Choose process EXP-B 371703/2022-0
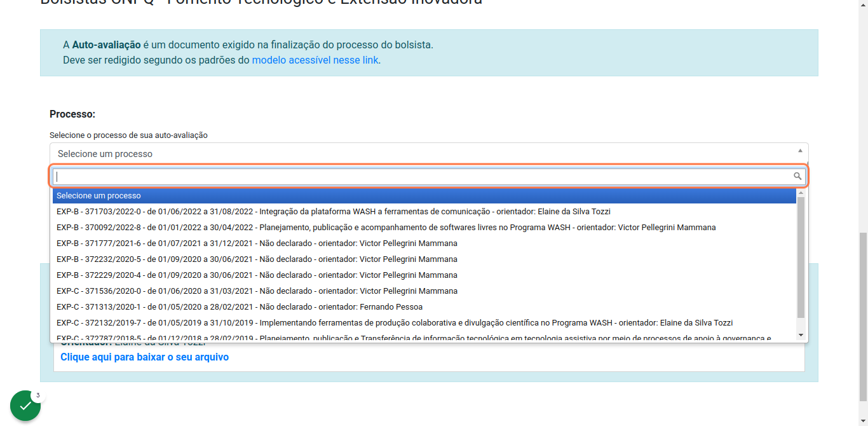 click(424, 212)
